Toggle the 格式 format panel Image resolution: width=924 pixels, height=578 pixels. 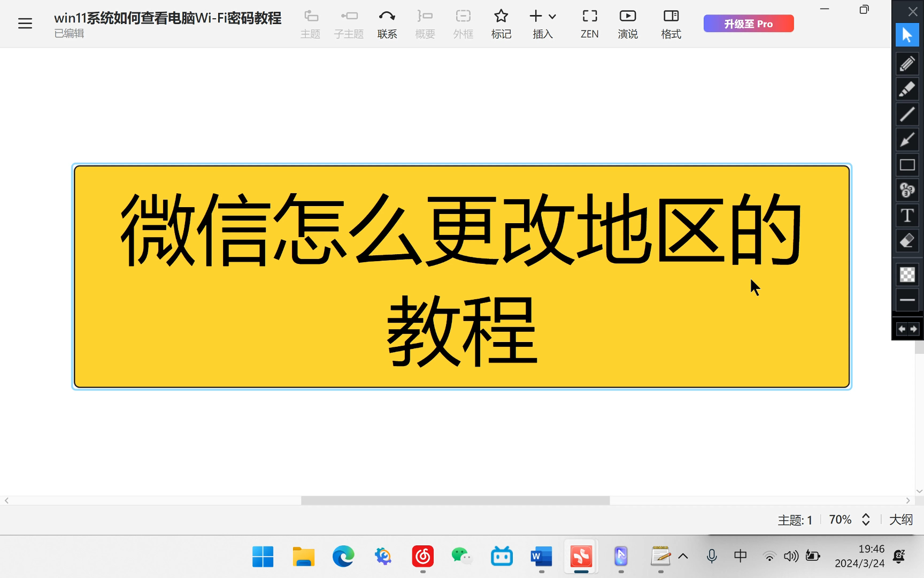coord(671,23)
